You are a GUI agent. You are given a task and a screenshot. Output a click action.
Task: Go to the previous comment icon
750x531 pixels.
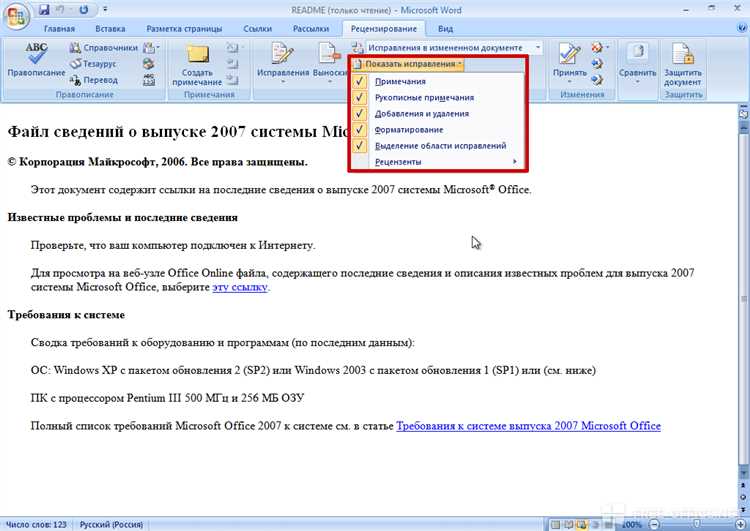point(232,64)
